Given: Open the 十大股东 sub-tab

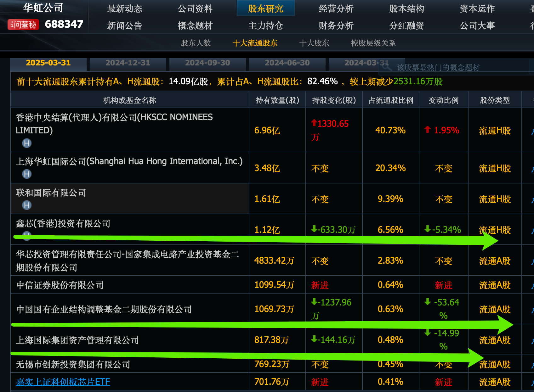Looking at the screenshot, I should 314,43.
